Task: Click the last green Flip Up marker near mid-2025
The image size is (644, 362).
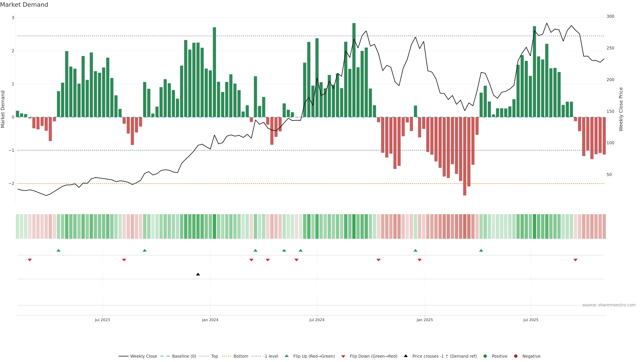Action: click(x=481, y=250)
